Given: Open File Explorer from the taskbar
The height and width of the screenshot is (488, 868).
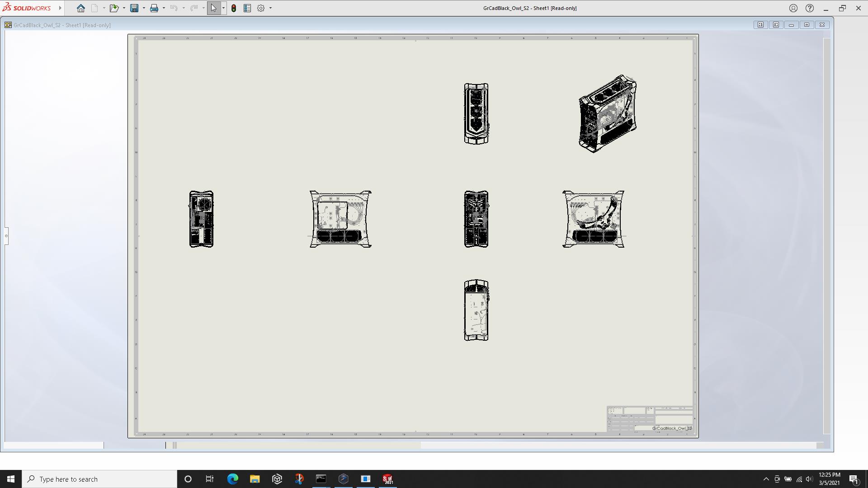Looking at the screenshot, I should pyautogui.click(x=255, y=479).
